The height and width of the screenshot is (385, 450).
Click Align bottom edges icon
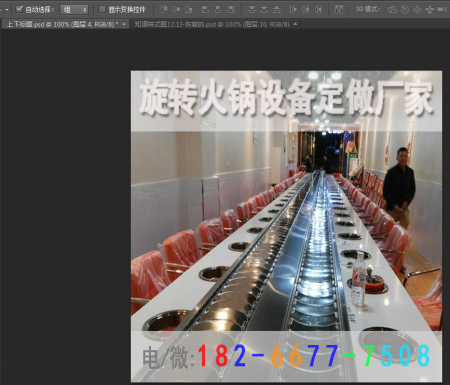[x=189, y=9]
